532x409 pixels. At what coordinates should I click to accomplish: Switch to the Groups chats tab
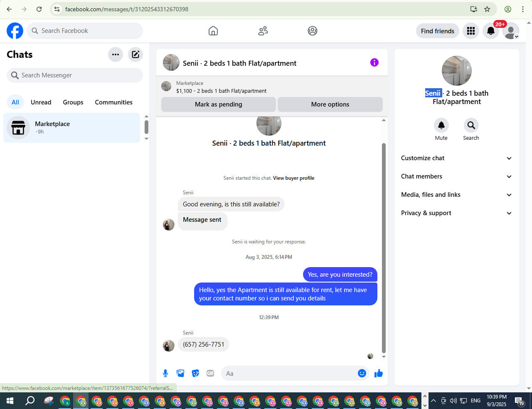coord(73,102)
